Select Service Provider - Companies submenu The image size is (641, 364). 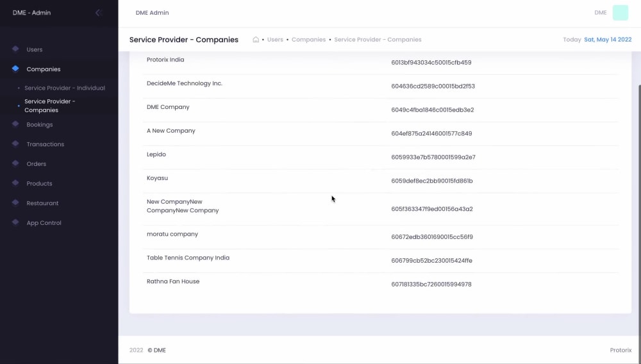[x=50, y=105]
